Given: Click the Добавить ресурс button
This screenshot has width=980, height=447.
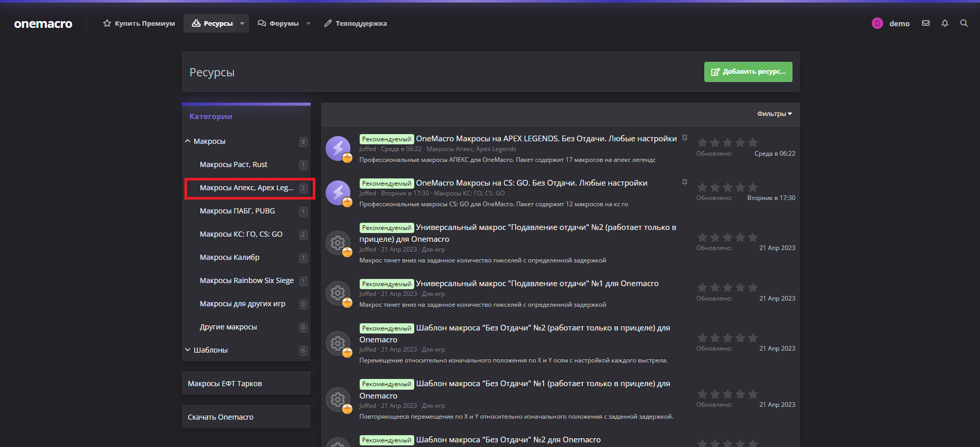Looking at the screenshot, I should 748,72.
